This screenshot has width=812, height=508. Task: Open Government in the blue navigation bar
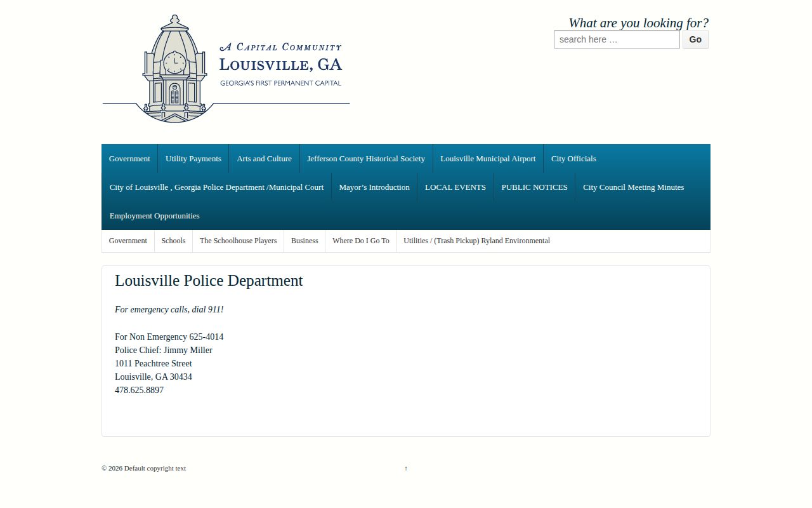(129, 159)
